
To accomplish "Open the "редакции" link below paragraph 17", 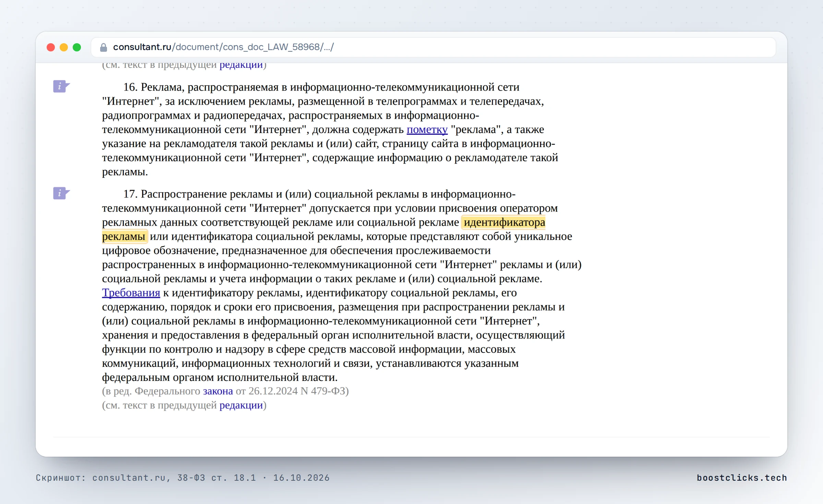I will (241, 405).
